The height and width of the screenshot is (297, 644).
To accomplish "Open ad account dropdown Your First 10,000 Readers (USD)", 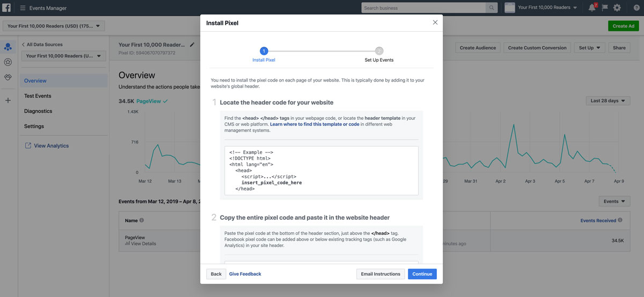I will point(54,26).
